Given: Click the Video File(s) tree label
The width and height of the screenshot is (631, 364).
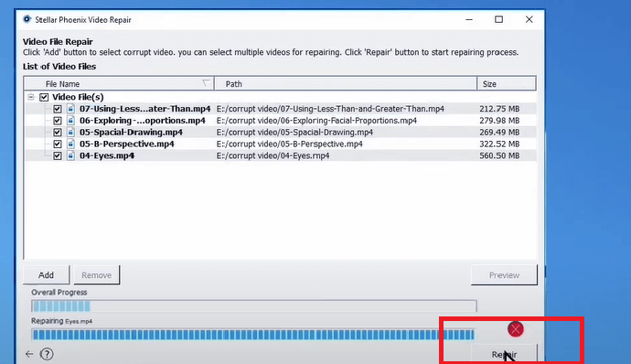Looking at the screenshot, I should point(78,97).
